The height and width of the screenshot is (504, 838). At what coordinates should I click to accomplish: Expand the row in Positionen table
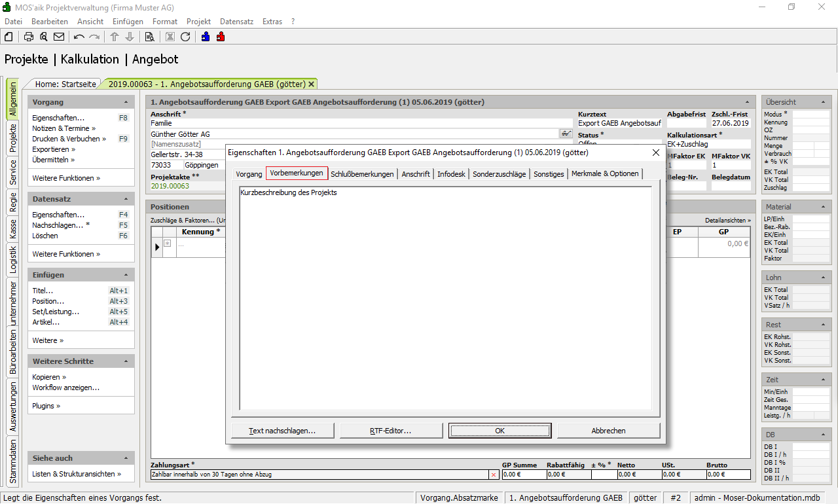click(x=168, y=243)
